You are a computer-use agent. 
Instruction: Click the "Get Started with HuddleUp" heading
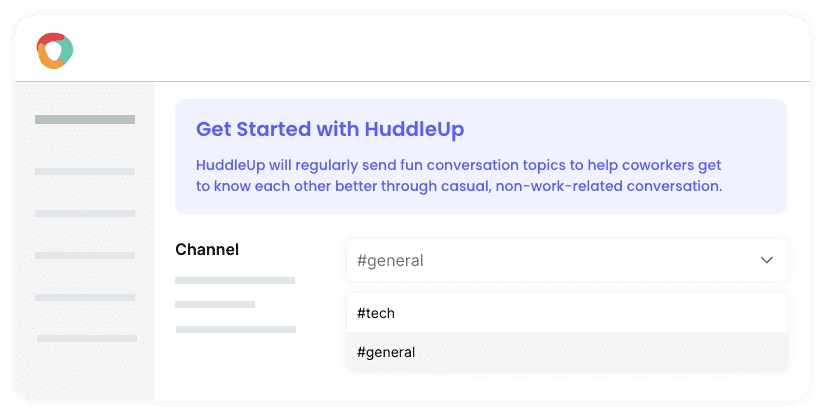[330, 129]
